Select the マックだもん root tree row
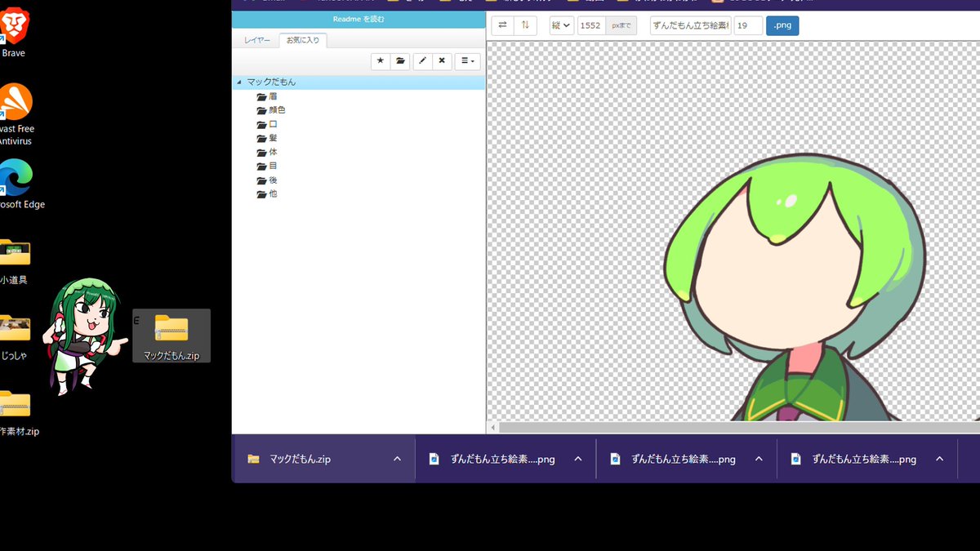The image size is (980, 551). (359, 82)
